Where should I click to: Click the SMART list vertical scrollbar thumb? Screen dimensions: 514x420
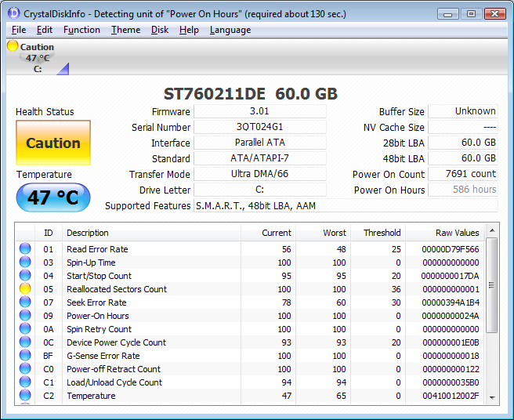pos(492,285)
